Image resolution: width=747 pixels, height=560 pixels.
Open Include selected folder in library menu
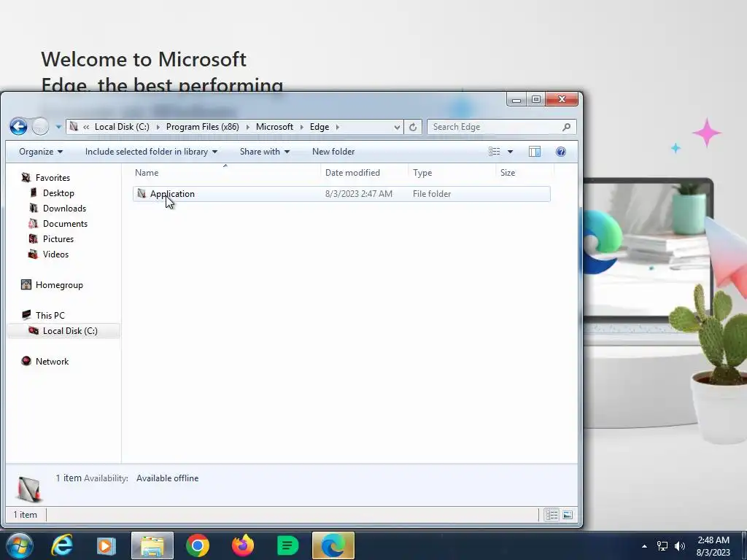pos(151,152)
